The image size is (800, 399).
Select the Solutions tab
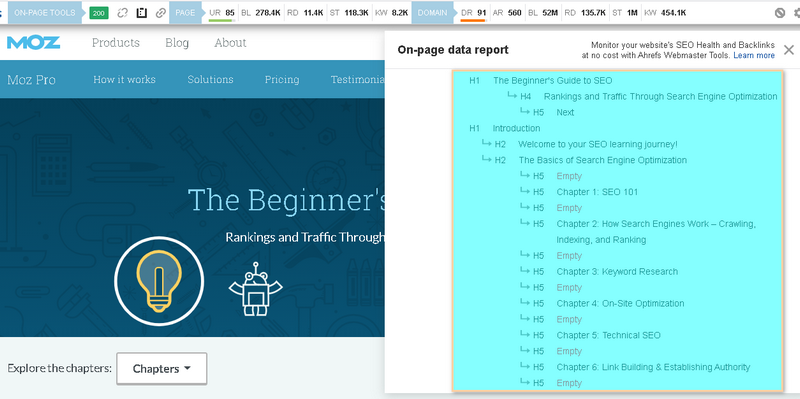[x=210, y=80]
